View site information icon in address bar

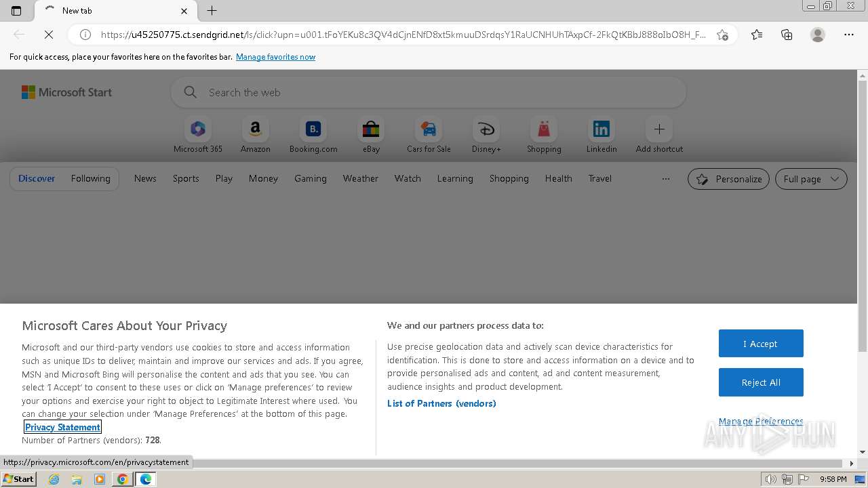click(85, 35)
